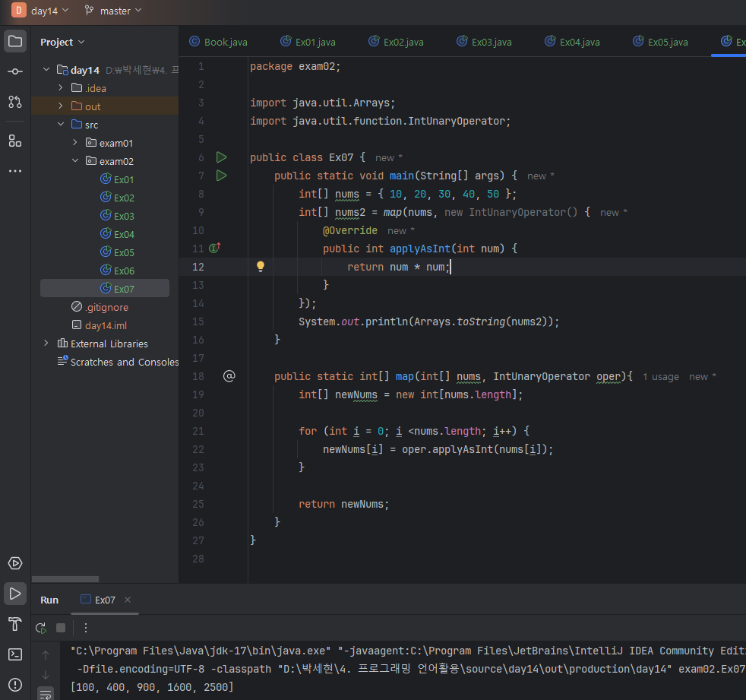Open the Problems tool window icon

(15, 684)
